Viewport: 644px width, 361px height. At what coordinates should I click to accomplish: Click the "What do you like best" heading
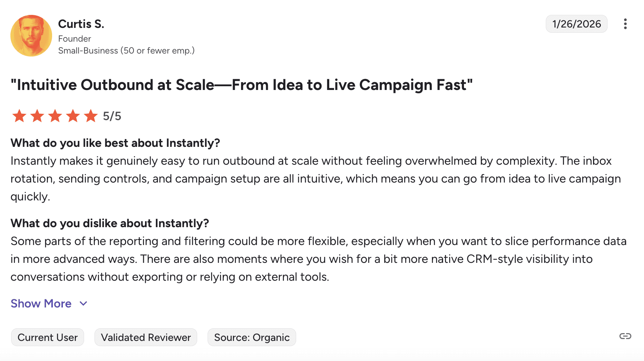(115, 143)
